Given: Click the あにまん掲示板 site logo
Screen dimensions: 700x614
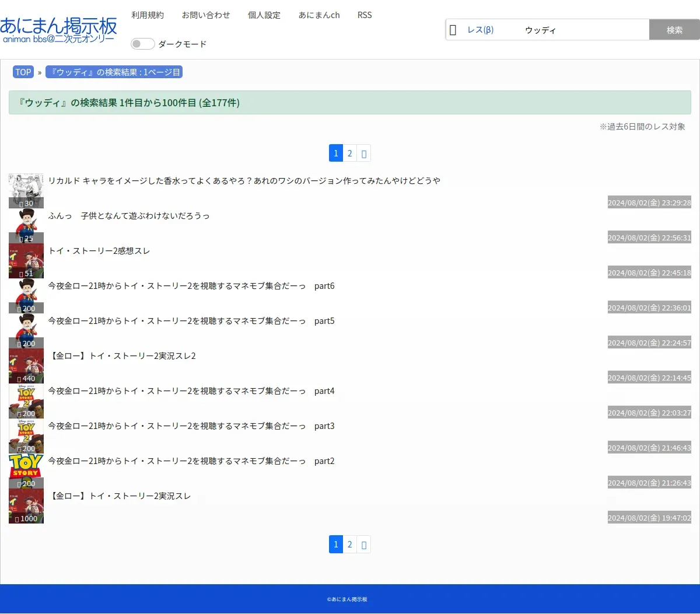Looking at the screenshot, I should (58, 30).
